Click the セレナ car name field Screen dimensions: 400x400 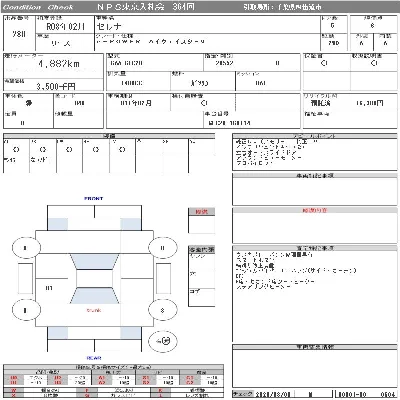click(207, 26)
